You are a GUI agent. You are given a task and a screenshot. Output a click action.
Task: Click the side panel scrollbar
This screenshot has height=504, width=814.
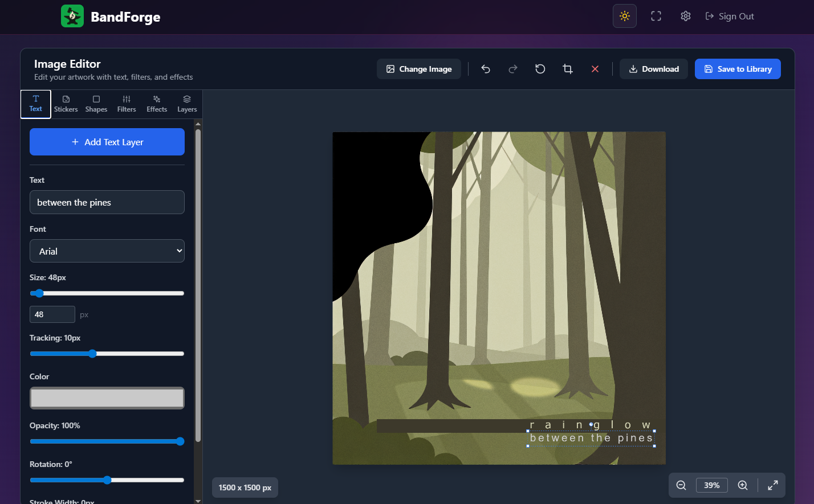pos(198,285)
